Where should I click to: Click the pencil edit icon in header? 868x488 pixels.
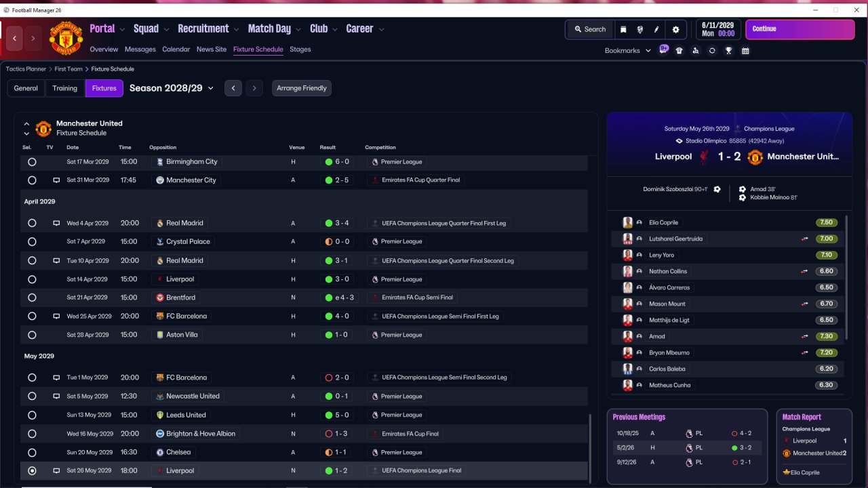[656, 29]
